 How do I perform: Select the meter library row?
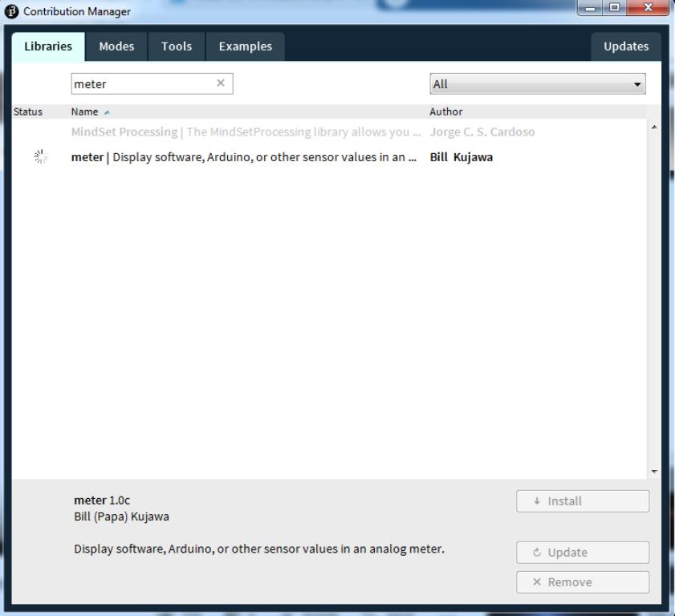point(329,157)
